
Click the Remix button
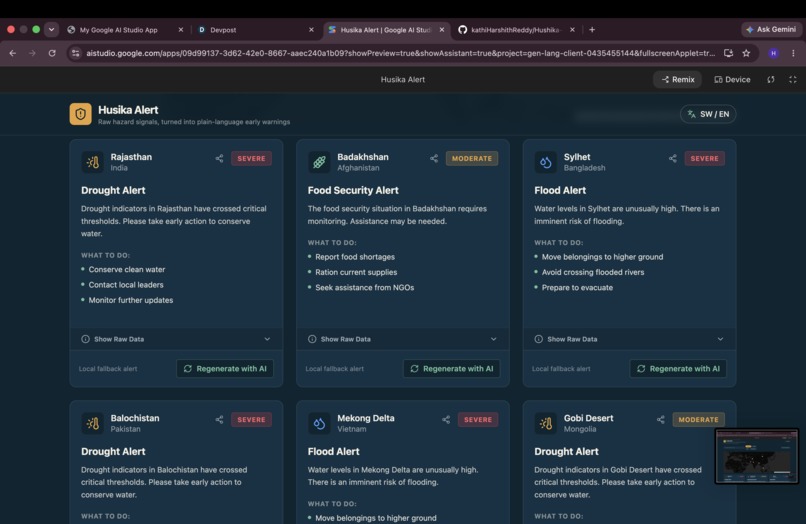pyautogui.click(x=678, y=80)
